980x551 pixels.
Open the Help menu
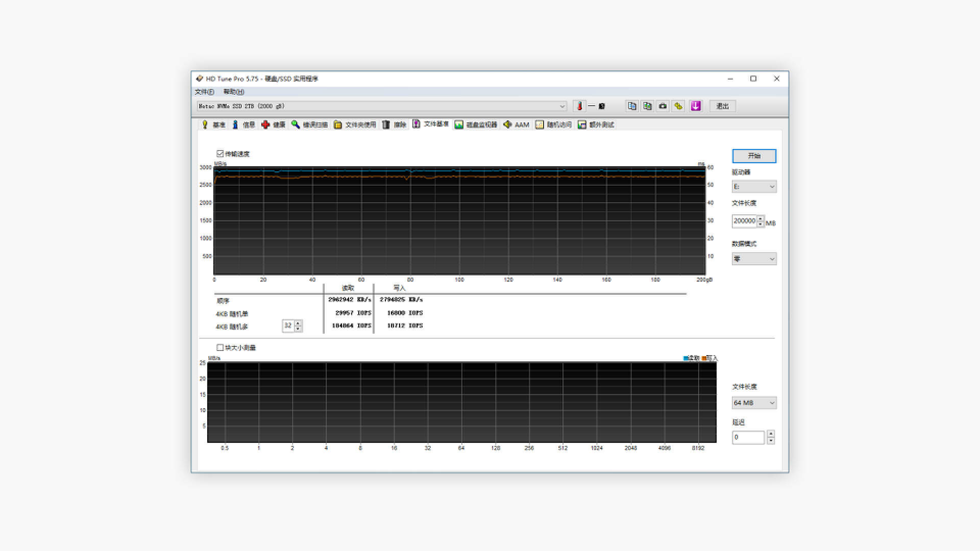233,92
